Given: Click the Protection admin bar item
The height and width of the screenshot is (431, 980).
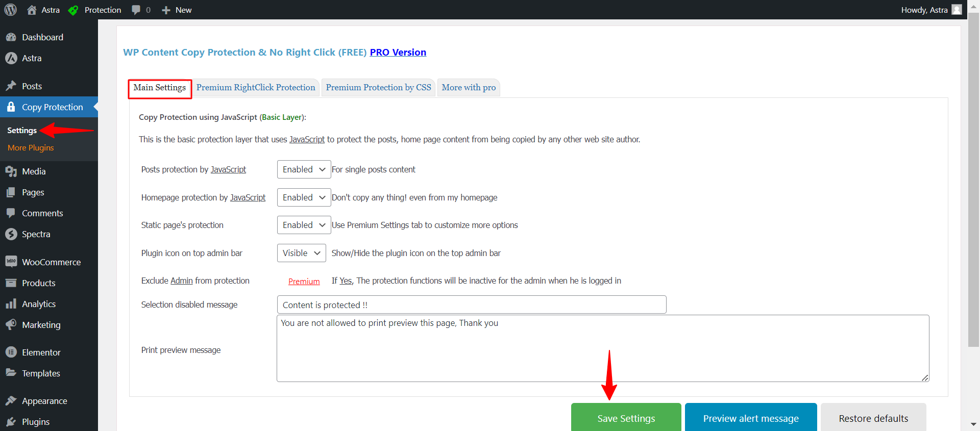Looking at the screenshot, I should coord(95,10).
